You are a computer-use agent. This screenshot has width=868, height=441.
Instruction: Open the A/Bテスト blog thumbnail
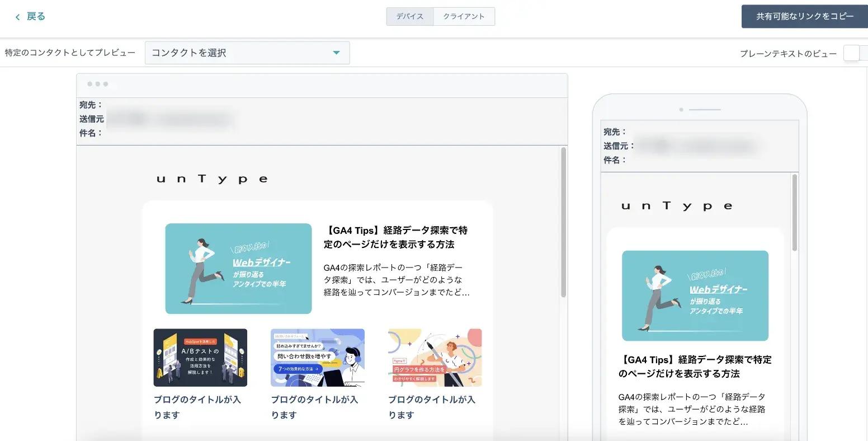(200, 358)
